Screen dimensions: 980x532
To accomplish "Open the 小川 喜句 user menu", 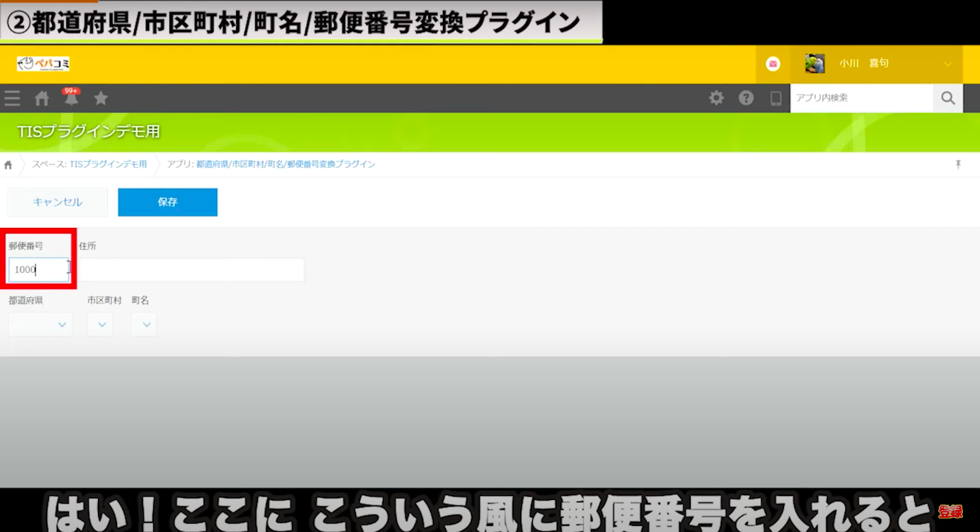I will pyautogui.click(x=878, y=64).
